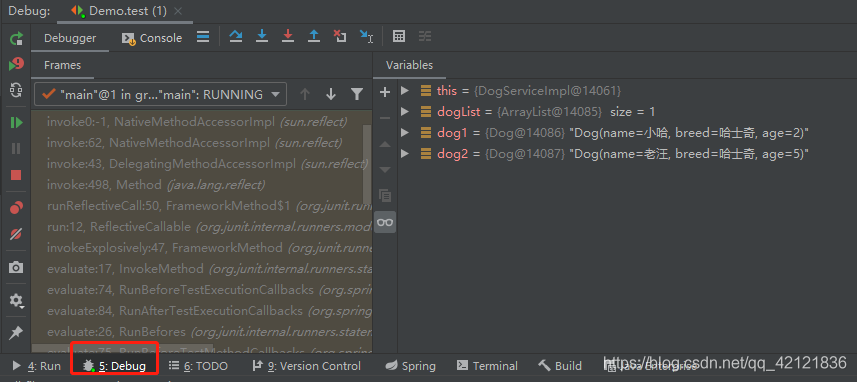Evaluate expression calculator icon
Viewport: 857px width, 382px height.
(399, 37)
